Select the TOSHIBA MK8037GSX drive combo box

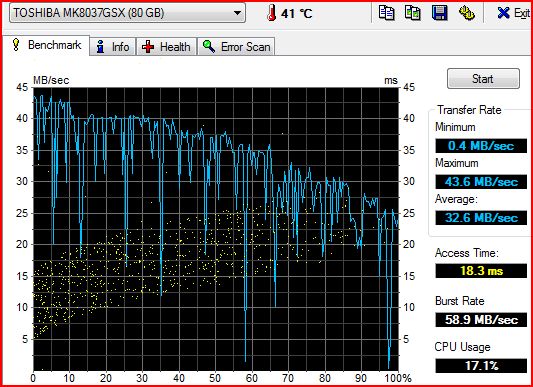tap(127, 13)
